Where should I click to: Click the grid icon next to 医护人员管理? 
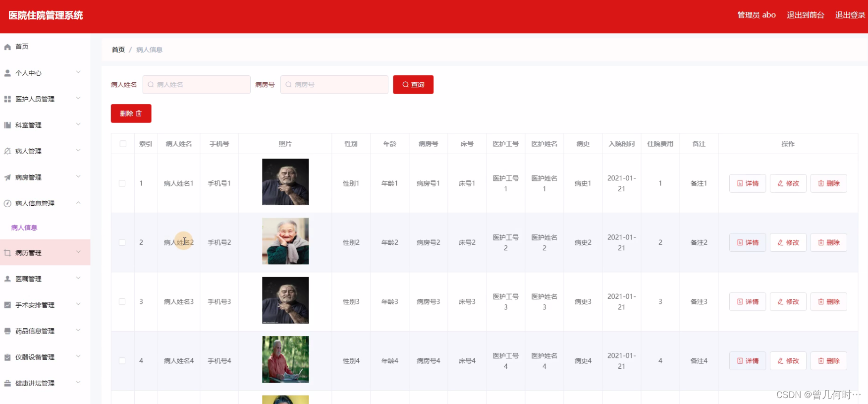(7, 99)
